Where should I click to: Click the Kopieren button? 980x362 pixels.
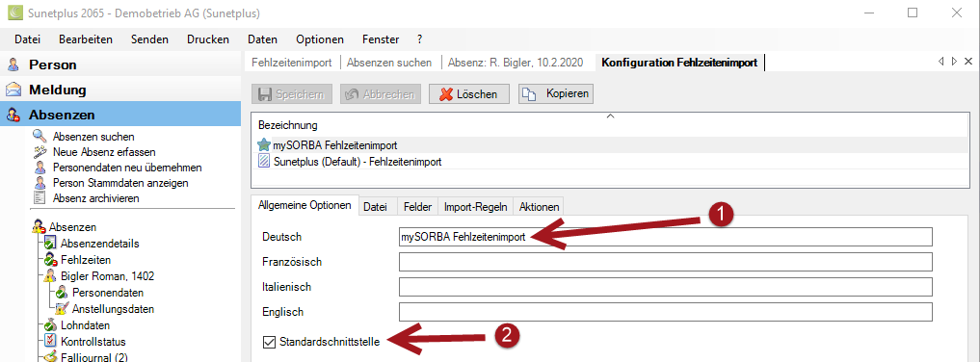[x=556, y=94]
